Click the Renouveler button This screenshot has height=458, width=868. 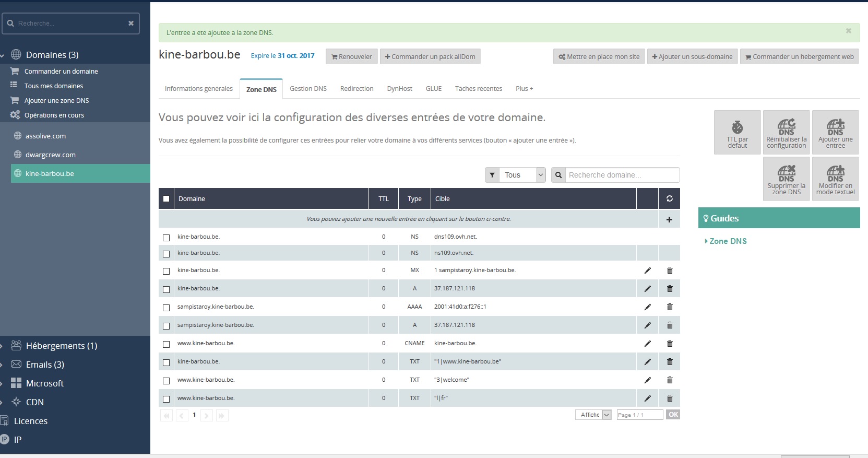click(352, 56)
